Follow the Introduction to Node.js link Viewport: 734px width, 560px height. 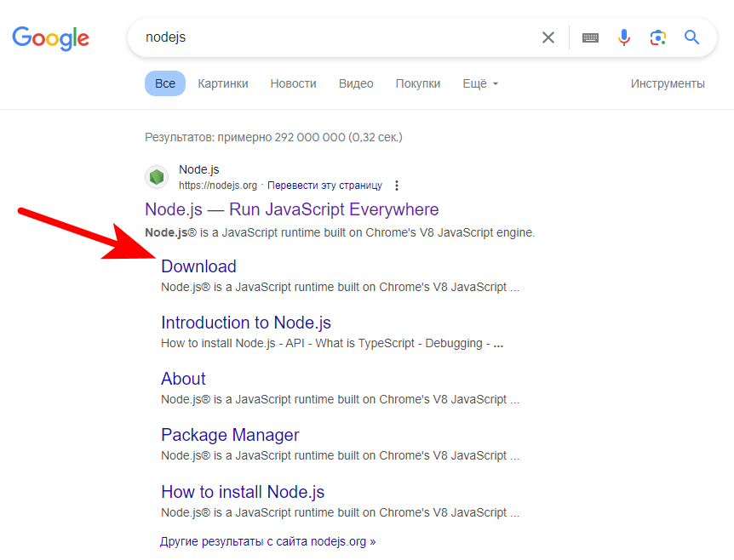pyautogui.click(x=245, y=323)
